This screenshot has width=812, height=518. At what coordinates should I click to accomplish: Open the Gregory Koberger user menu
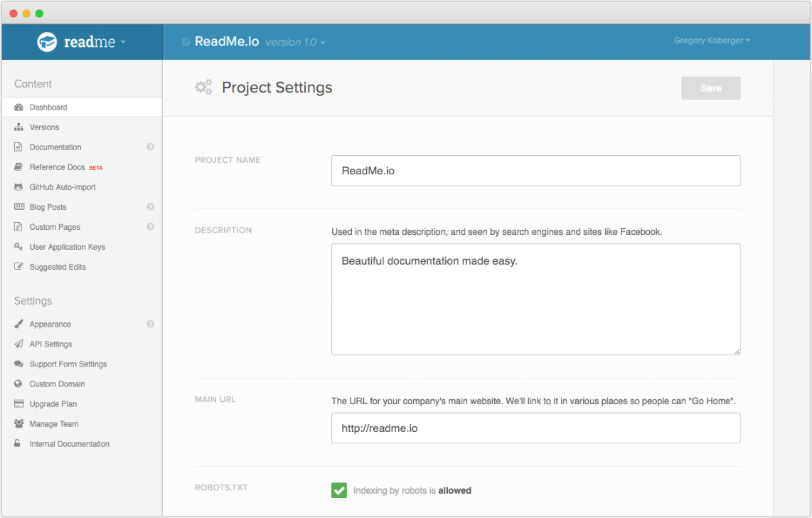712,41
